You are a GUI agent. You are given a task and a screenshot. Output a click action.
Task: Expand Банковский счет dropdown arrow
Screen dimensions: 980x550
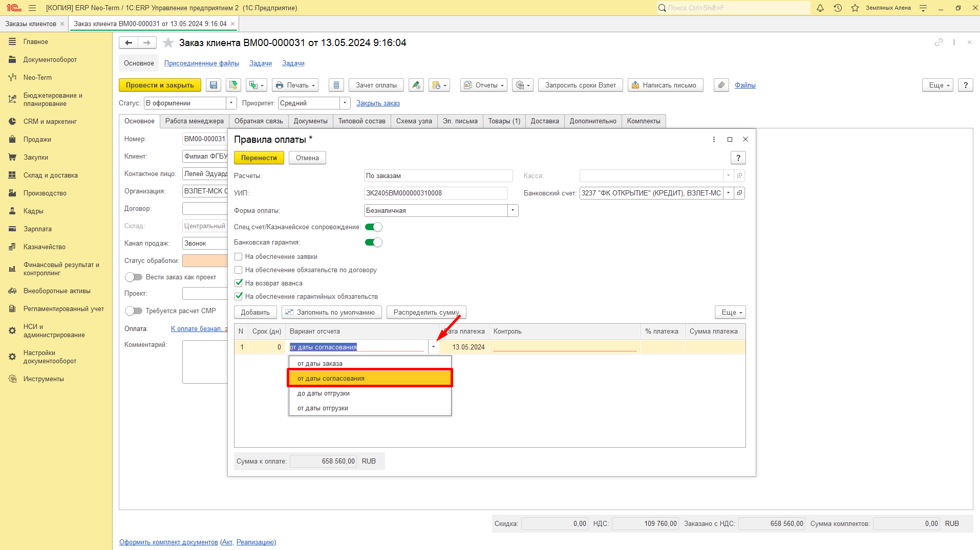[728, 193]
